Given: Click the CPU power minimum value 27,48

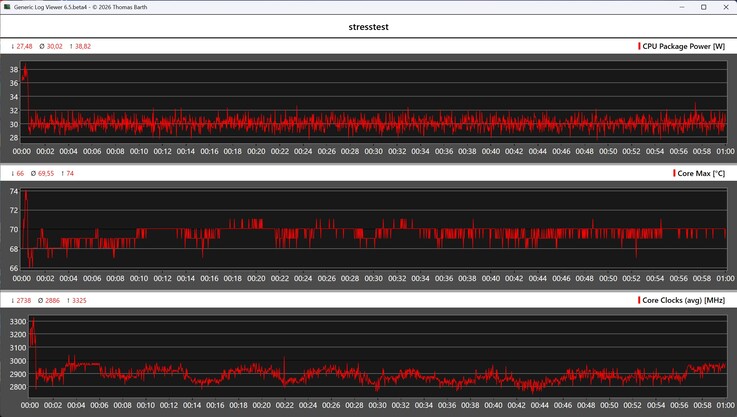Looking at the screenshot, I should click(24, 46).
